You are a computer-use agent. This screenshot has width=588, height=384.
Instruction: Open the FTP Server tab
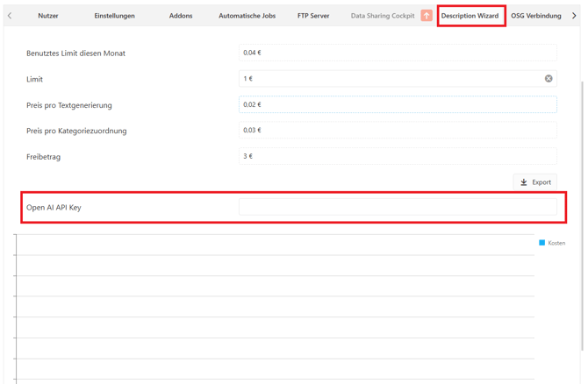coord(313,16)
